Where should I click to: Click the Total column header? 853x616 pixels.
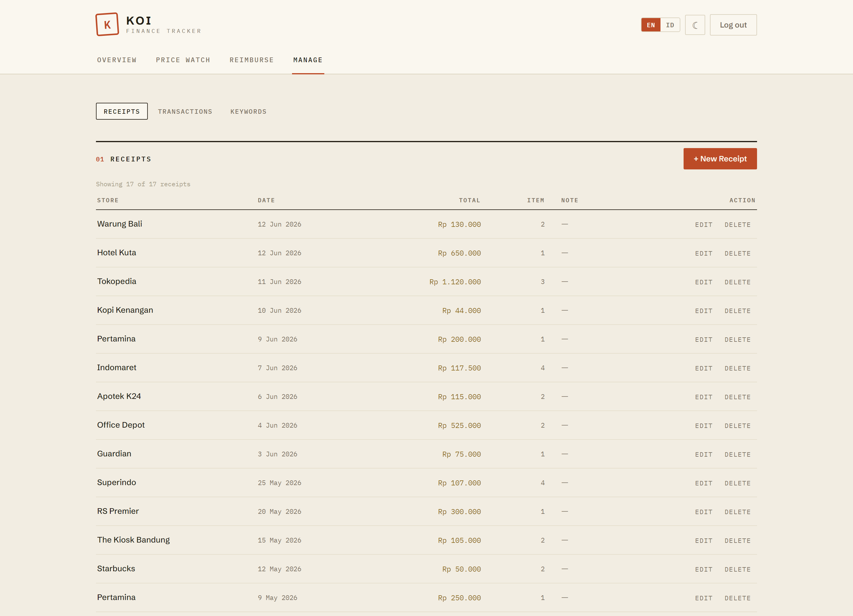point(469,200)
